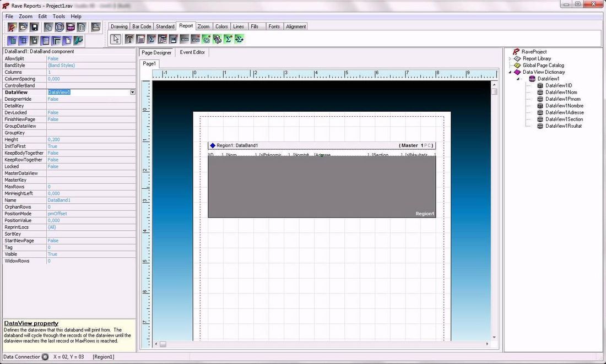
Task: Collapse the Data View Dictionary node
Action: pyautogui.click(x=510, y=72)
